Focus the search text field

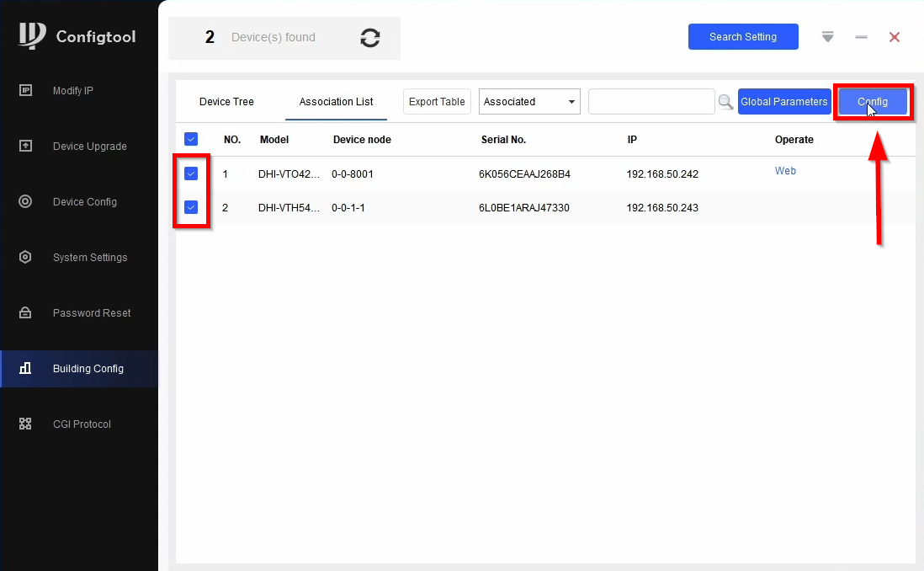(x=651, y=101)
